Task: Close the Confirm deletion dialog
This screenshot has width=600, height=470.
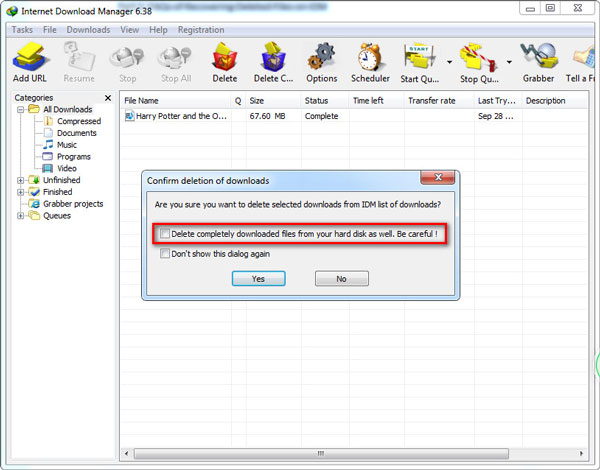Action: pyautogui.click(x=438, y=177)
